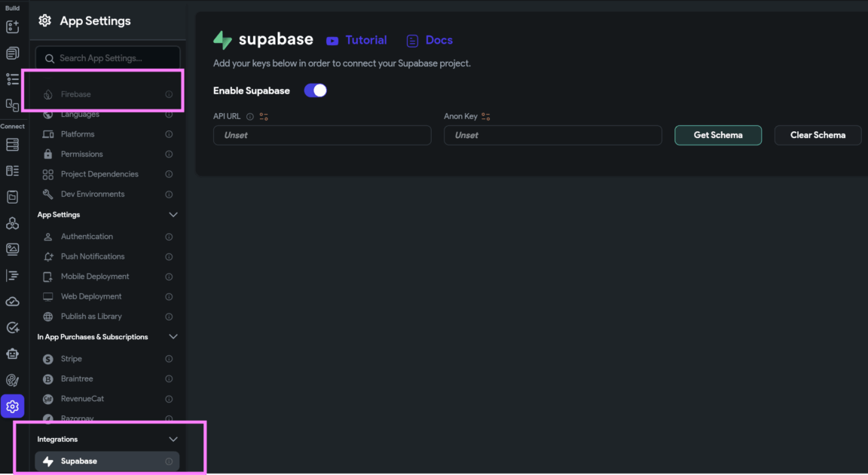Viewport: 868px width, 475px height.
Task: Click the info icon beside API URL
Action: (249, 117)
